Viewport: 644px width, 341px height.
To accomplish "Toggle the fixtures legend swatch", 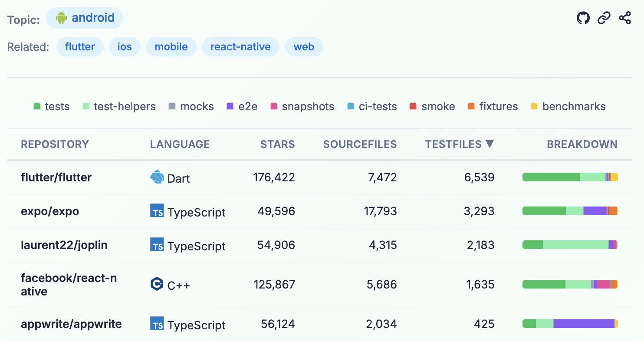I will [x=471, y=107].
